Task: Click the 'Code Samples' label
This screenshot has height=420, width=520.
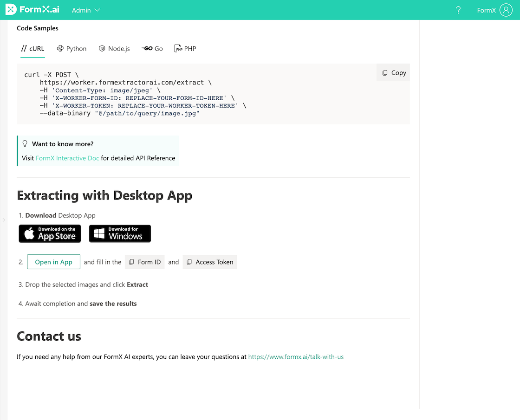Action: [38, 28]
